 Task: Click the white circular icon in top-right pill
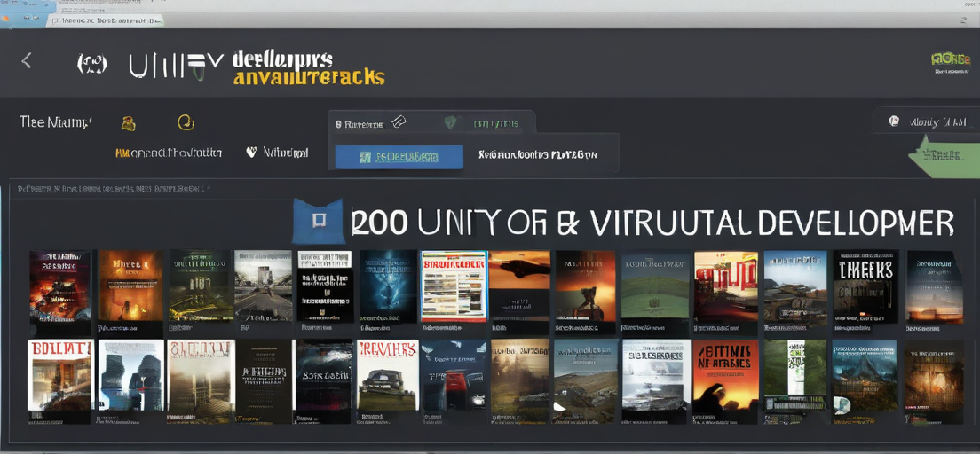894,121
